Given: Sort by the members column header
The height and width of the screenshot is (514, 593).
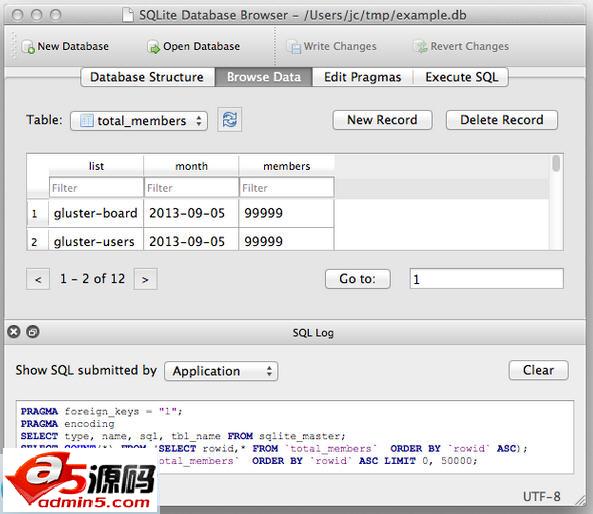Looking at the screenshot, I should [x=287, y=166].
